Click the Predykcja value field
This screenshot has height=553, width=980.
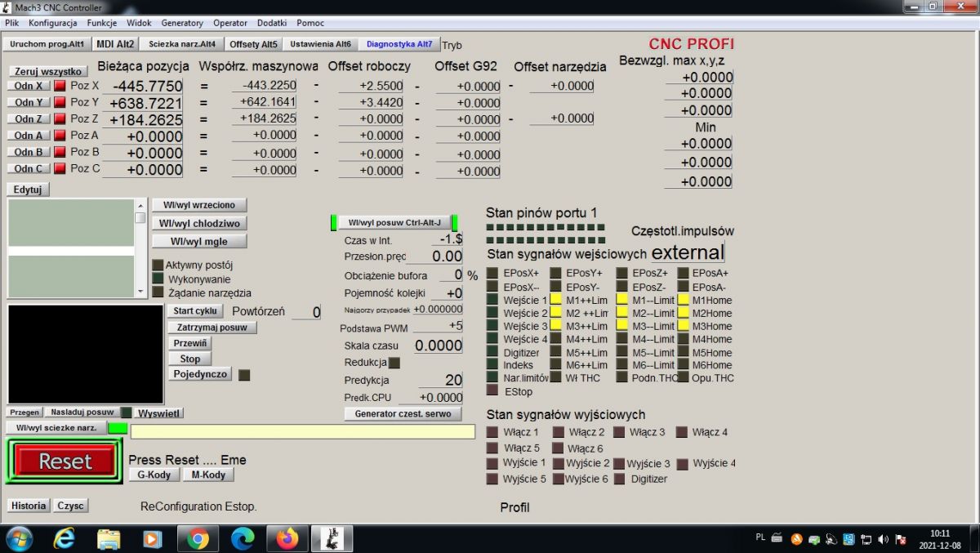pos(441,380)
